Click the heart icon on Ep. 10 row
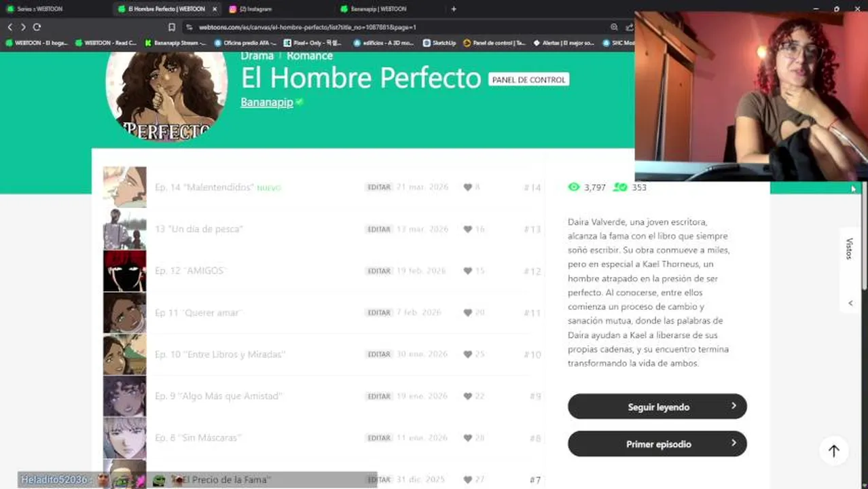The height and width of the screenshot is (489, 868). pyautogui.click(x=467, y=355)
